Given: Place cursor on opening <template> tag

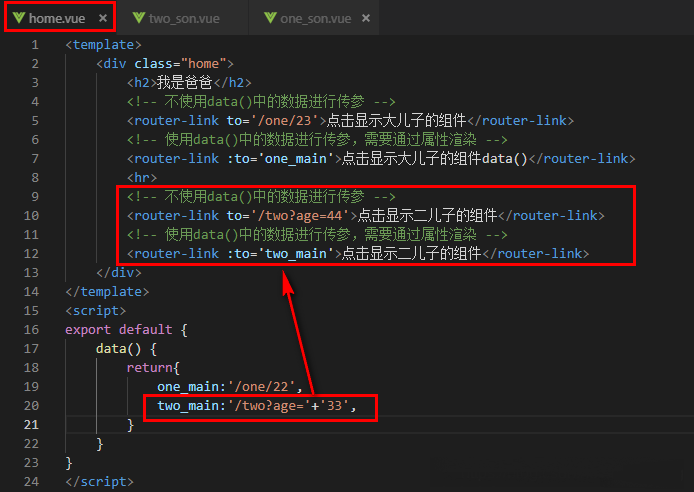Looking at the screenshot, I should click(x=103, y=45).
